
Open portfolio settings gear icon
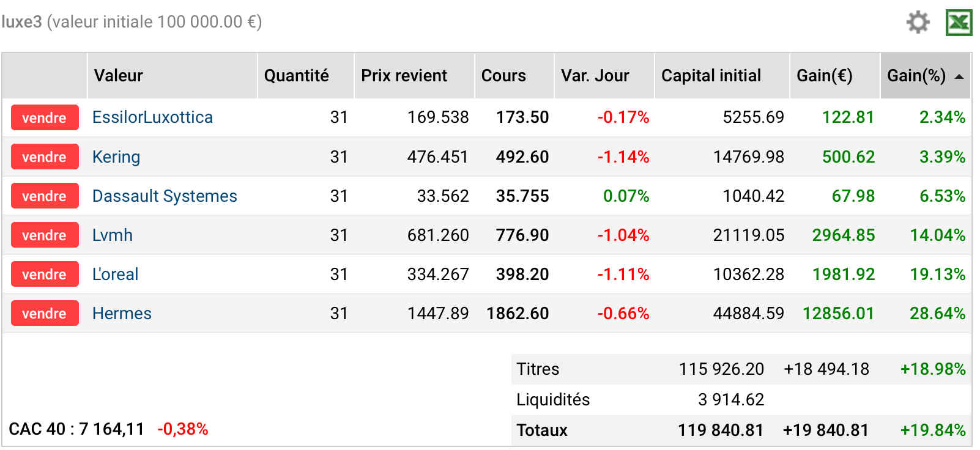pos(918,23)
